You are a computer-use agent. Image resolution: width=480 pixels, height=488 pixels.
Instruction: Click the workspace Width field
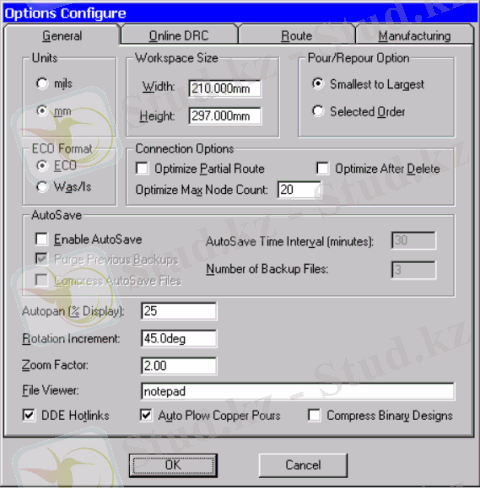coord(225,89)
